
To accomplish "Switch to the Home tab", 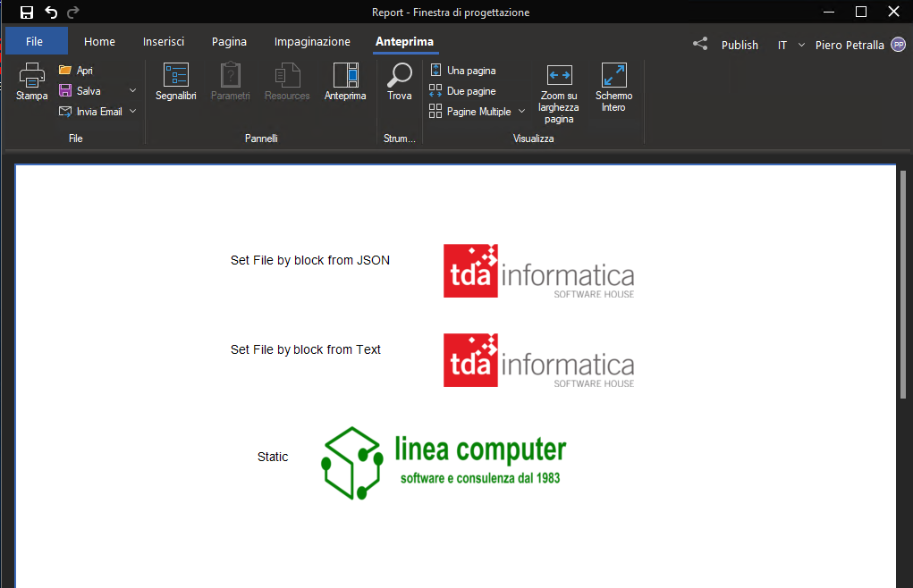I will [x=99, y=41].
